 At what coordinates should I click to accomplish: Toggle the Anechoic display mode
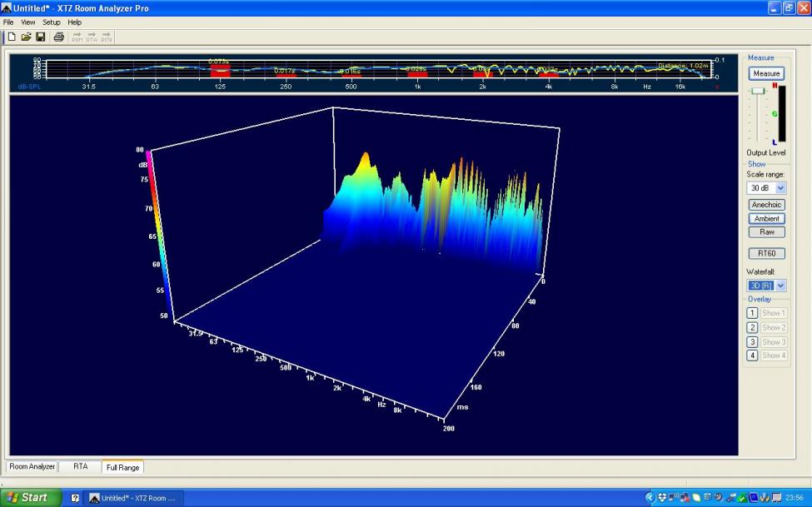[766, 205]
